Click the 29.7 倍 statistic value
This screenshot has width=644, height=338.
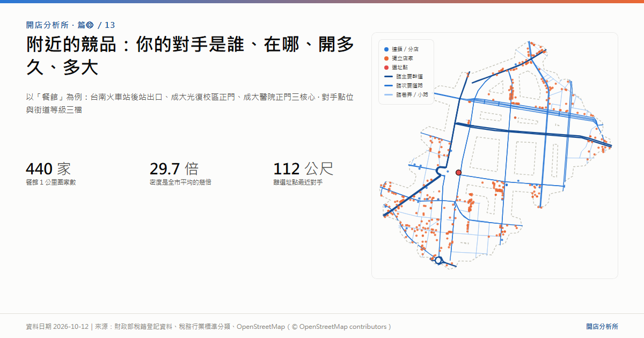(174, 169)
